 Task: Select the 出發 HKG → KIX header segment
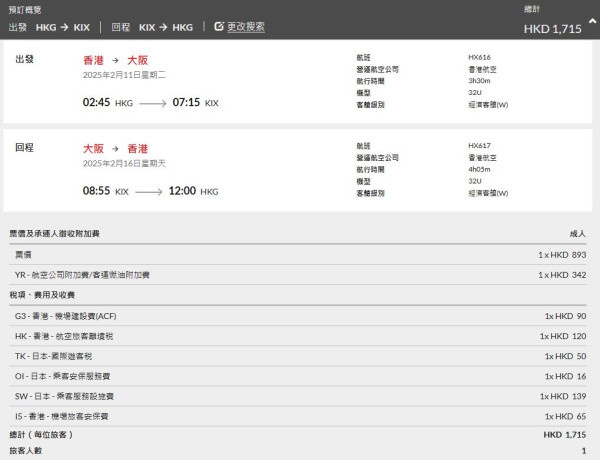click(x=49, y=27)
